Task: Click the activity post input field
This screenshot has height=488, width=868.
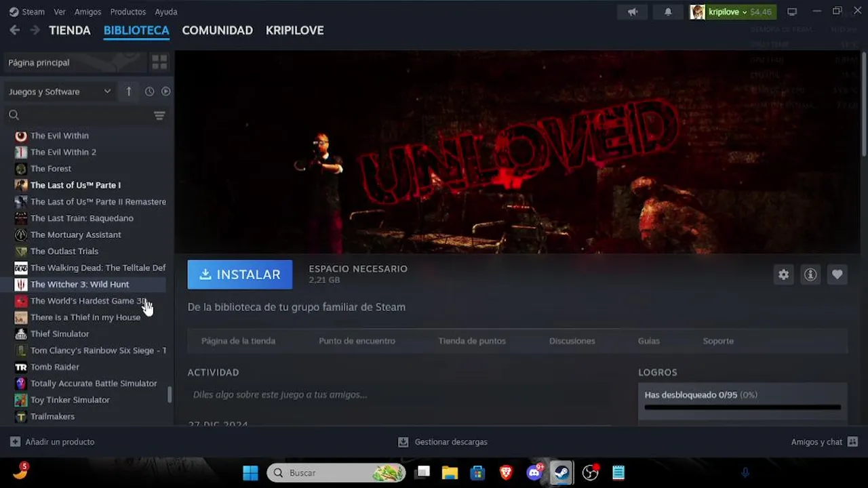Action: (400, 394)
